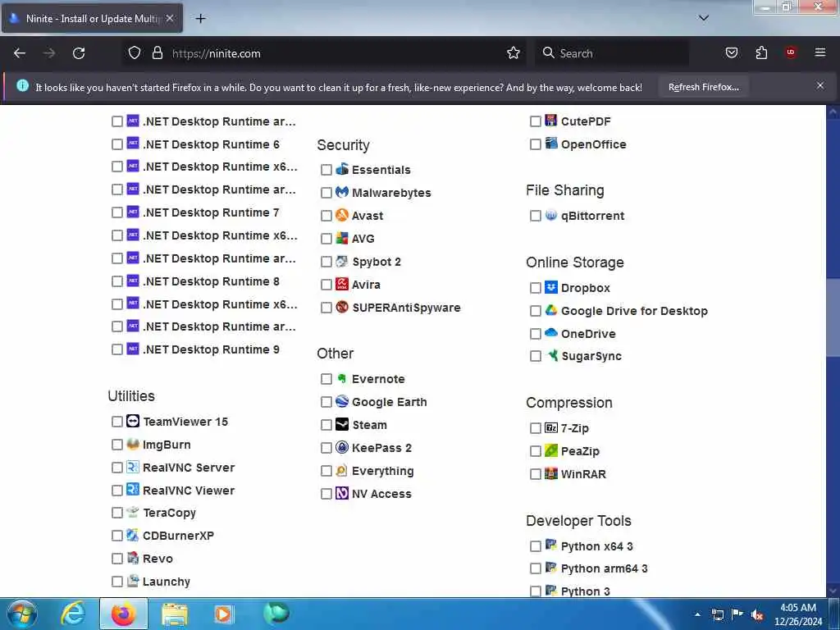Click the KeePass 2 icon

[x=342, y=447]
